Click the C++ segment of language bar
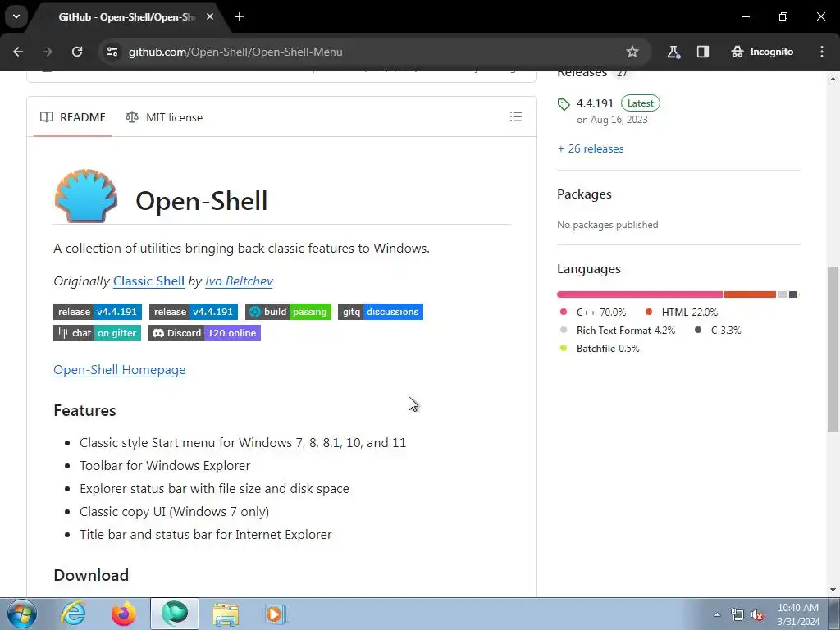Screen dimensions: 840x630 640,294
